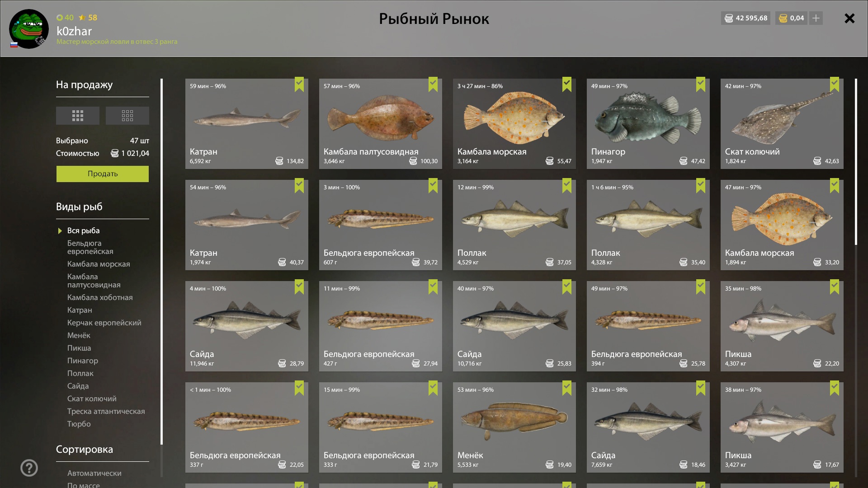The width and height of the screenshot is (868, 488).
Task: Click the player name k0zhar
Action: pos(74,31)
